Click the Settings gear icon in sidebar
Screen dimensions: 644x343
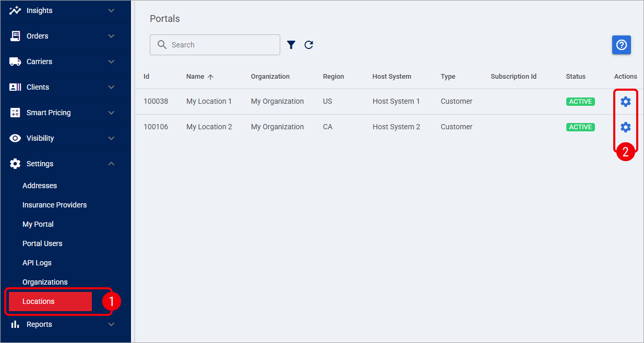coord(15,164)
